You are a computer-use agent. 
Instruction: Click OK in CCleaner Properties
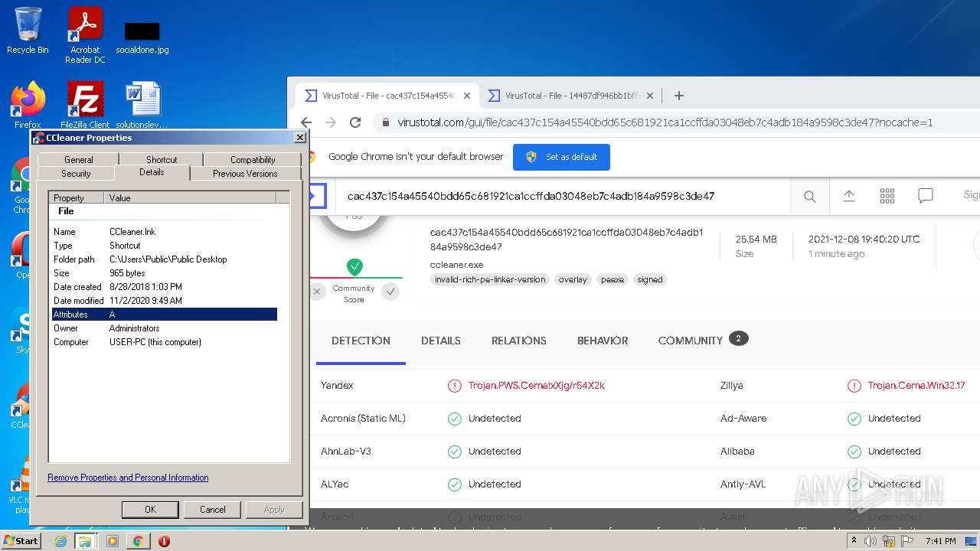point(150,510)
